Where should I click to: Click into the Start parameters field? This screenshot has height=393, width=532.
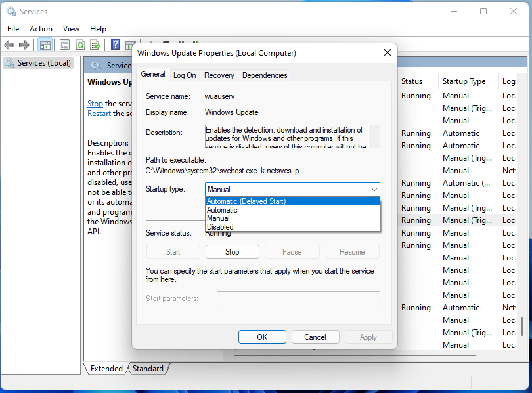[x=298, y=299]
